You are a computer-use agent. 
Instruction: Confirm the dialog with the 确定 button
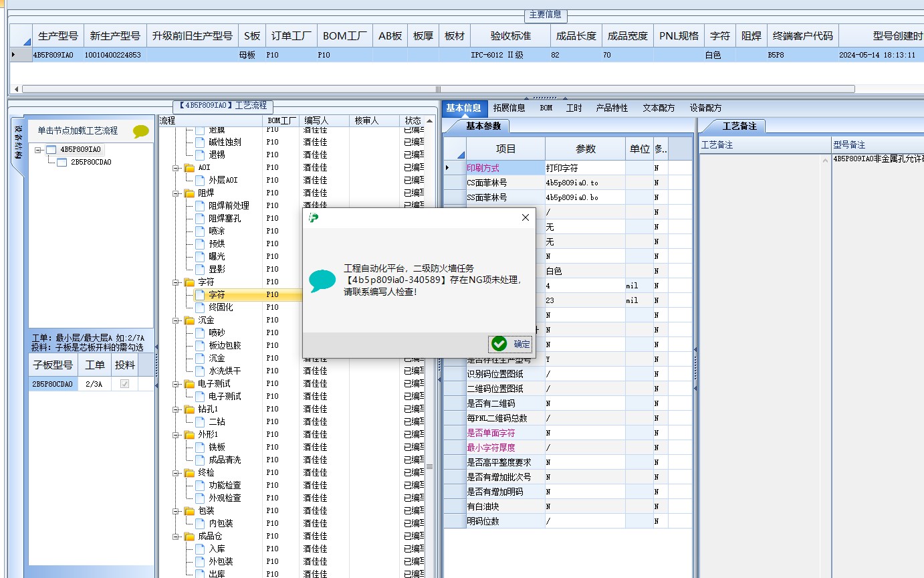(x=510, y=344)
